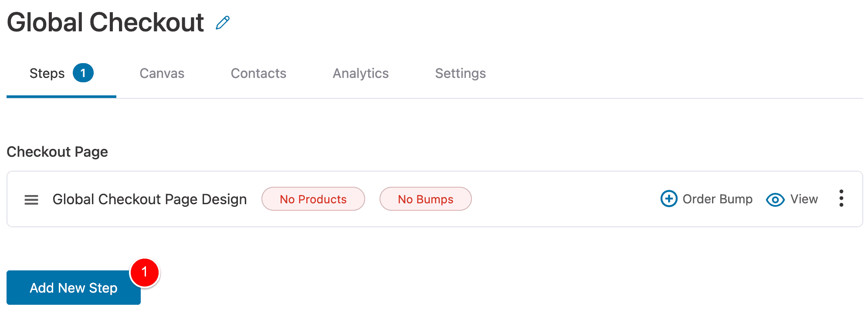Go to the Analytics tab
This screenshot has height=310, width=868.
tap(361, 73)
